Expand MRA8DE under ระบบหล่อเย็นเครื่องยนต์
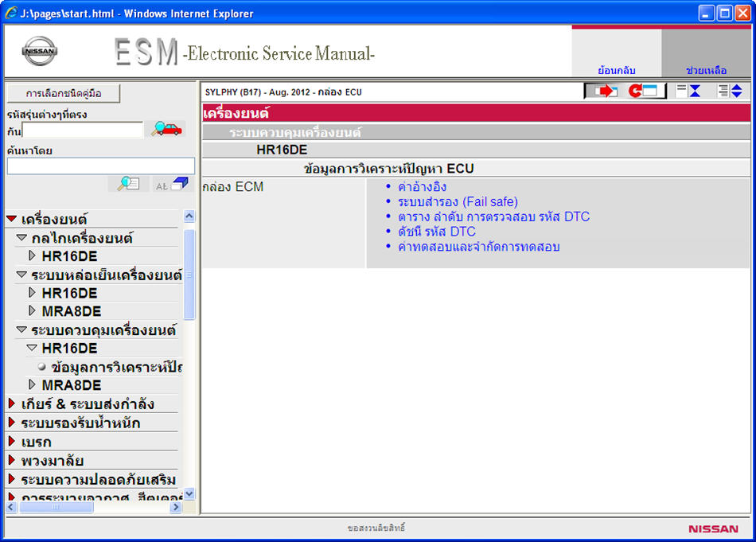756x542 pixels. pos(33,311)
